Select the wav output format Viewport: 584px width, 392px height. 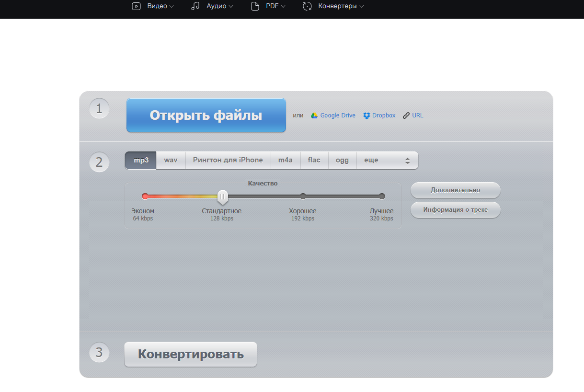[x=171, y=161]
